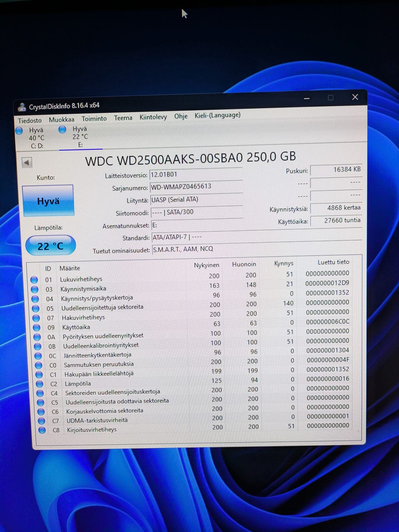This screenshot has width=399, height=532.
Task: Click the CrystalDiskInfo title bar app icon
Action: (x=22, y=107)
